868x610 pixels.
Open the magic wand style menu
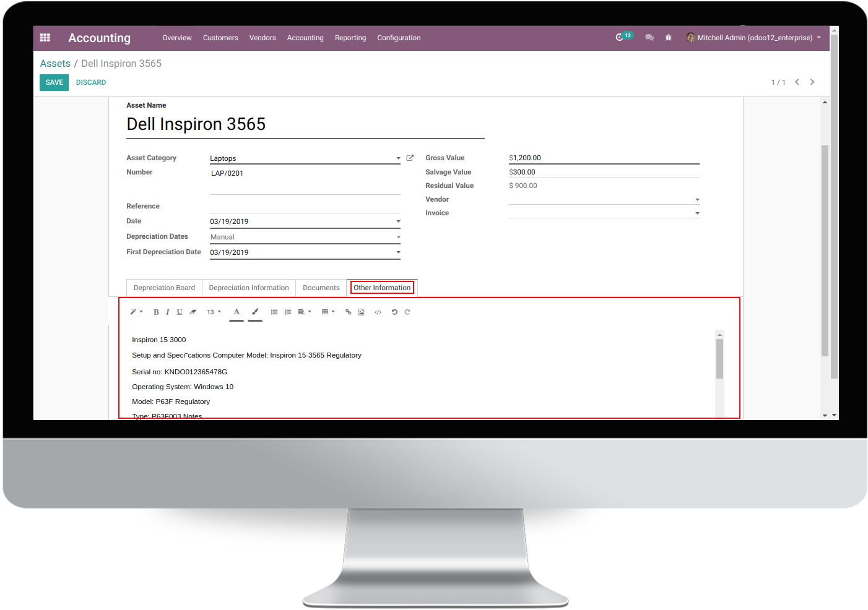(x=136, y=312)
